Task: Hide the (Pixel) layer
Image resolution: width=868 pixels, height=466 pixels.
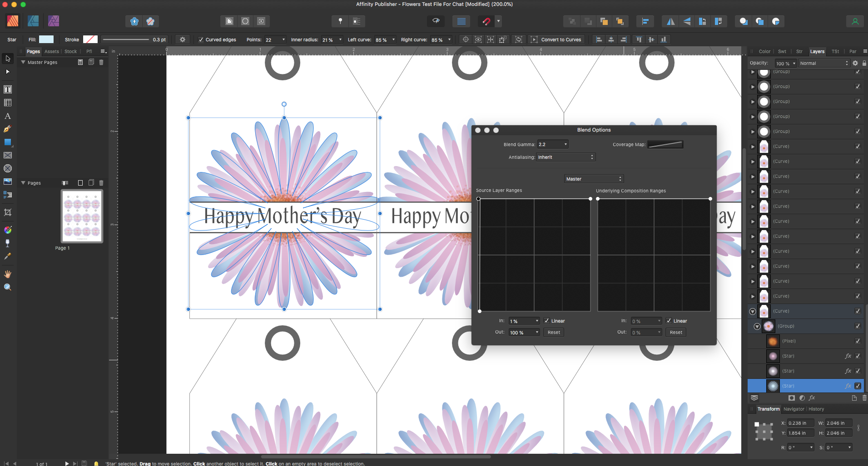Action: pos(858,341)
